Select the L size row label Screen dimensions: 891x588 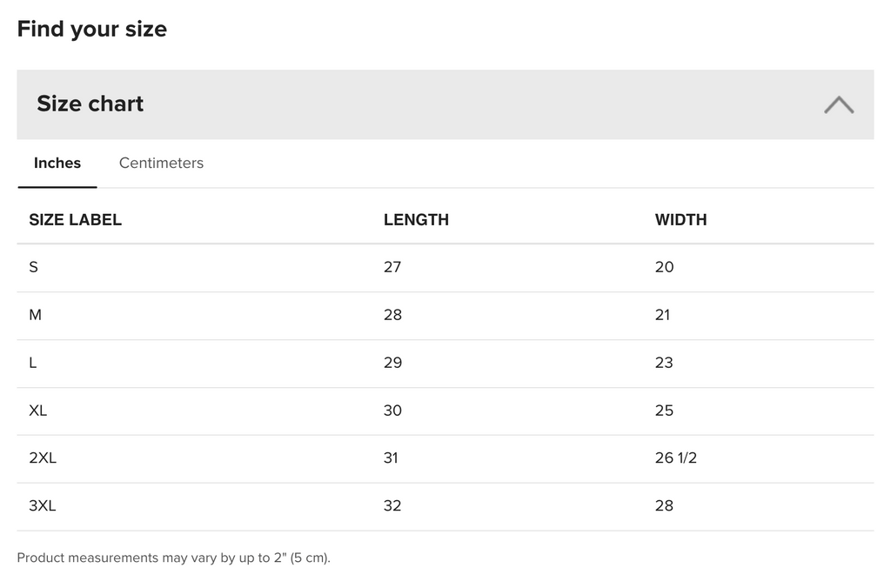tap(33, 363)
